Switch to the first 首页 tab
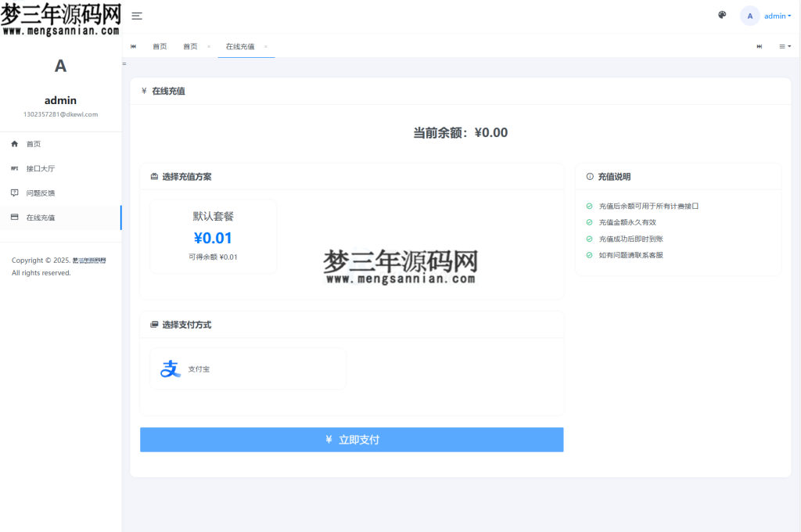The image size is (801, 532). coord(160,46)
